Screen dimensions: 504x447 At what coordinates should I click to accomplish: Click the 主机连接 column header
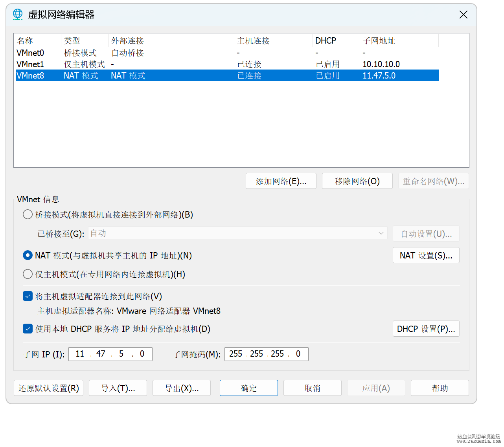pyautogui.click(x=274, y=40)
